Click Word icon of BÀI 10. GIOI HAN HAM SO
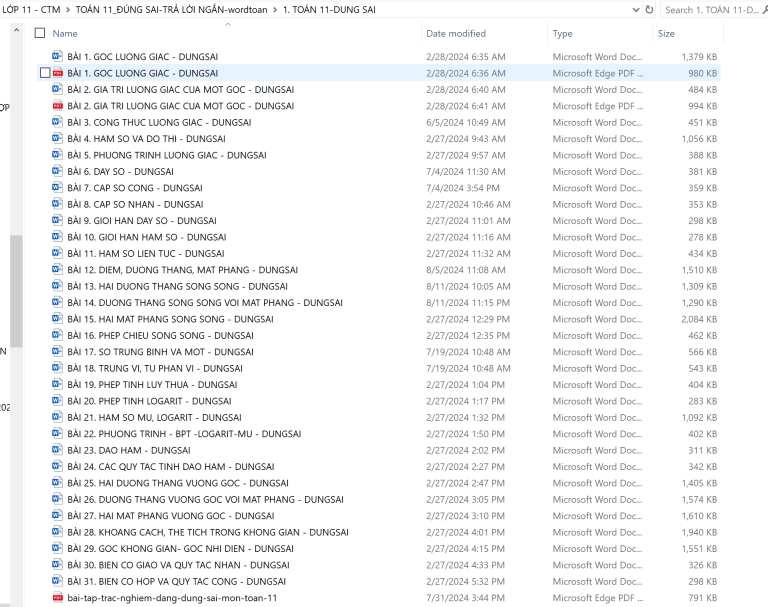This screenshot has height=607, width=768. (x=57, y=236)
